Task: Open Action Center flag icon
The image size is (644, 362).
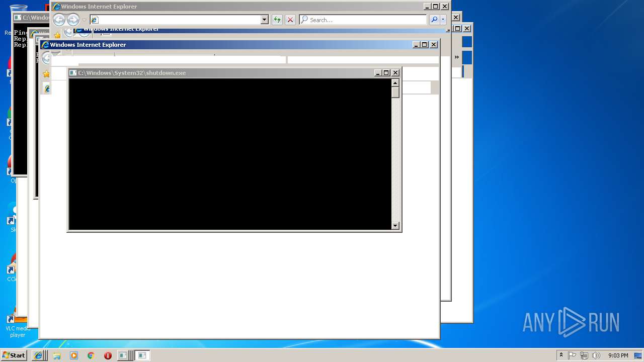Action: coord(572,355)
